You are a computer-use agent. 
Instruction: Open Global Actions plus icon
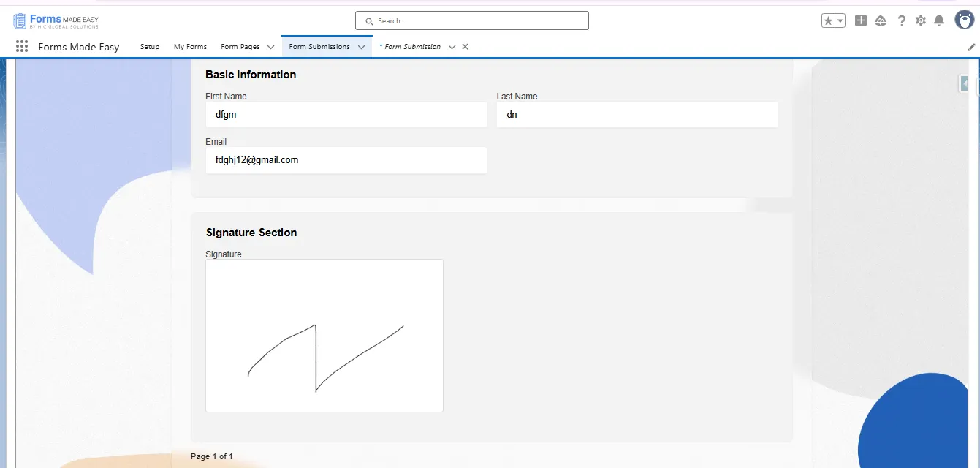(861, 20)
